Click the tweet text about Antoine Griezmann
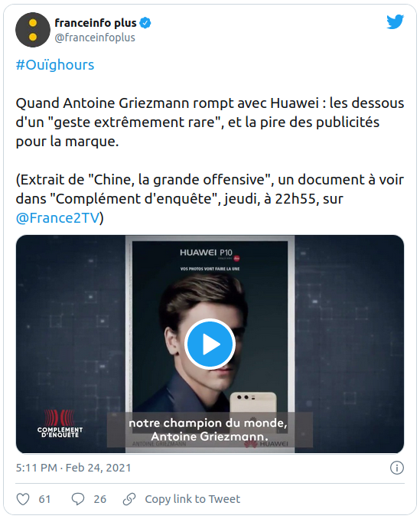 [210, 122]
